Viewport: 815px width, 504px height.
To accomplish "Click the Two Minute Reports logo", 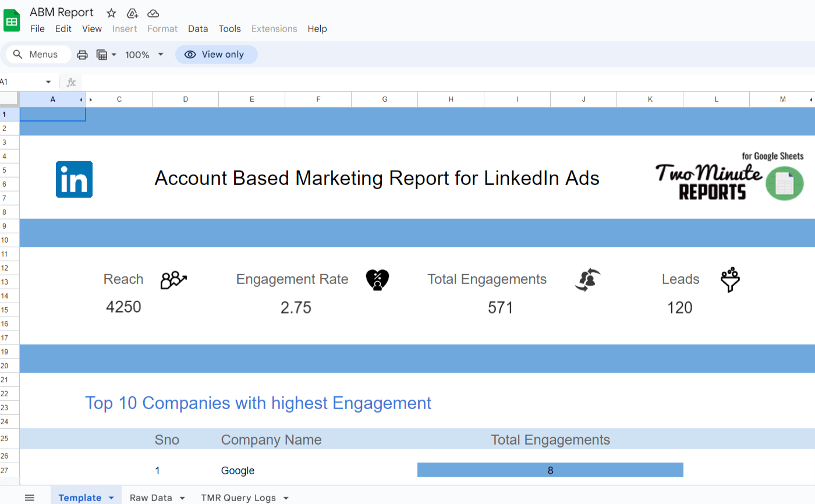I will click(729, 177).
